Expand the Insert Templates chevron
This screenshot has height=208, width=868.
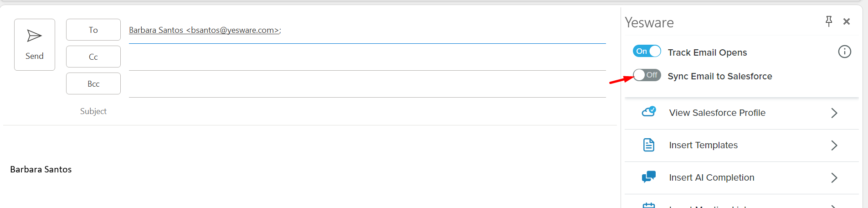tap(834, 145)
